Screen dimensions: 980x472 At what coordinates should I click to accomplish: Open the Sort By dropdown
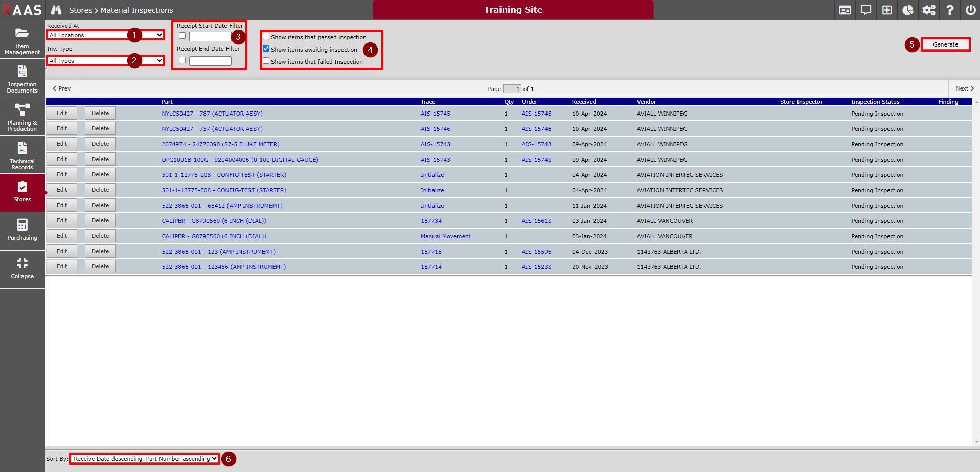click(145, 459)
